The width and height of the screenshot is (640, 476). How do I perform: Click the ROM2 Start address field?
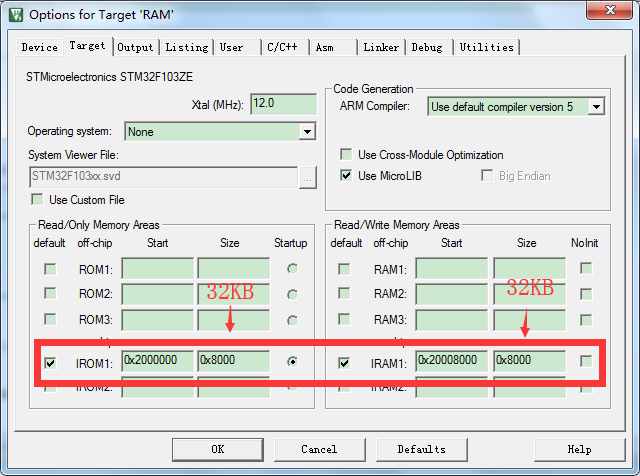(157, 294)
